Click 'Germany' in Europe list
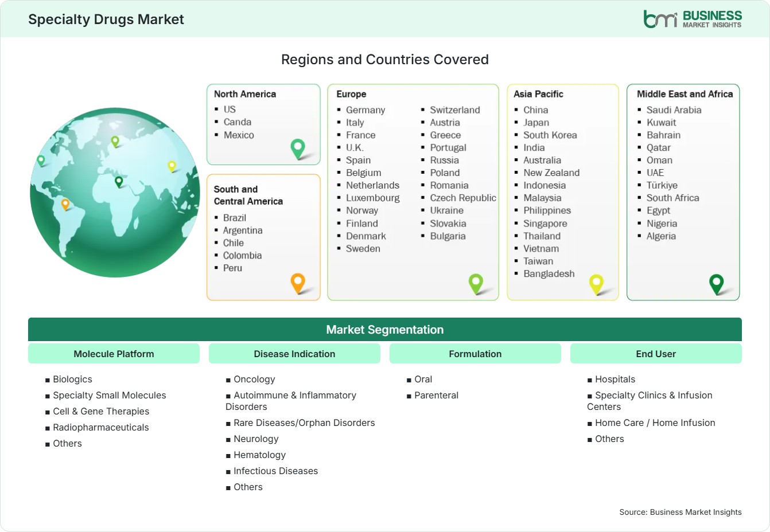This screenshot has width=770, height=532. coord(365,110)
